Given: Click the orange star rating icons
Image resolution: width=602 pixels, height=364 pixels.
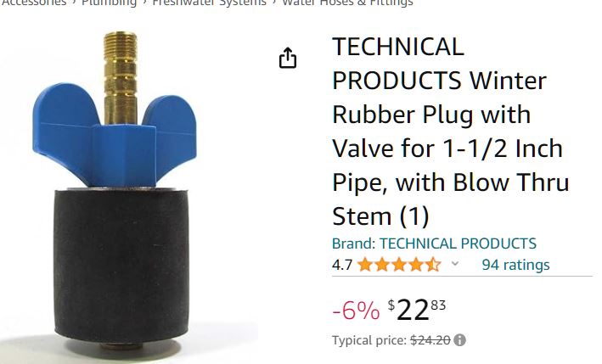Looking at the screenshot, I should [x=399, y=265].
